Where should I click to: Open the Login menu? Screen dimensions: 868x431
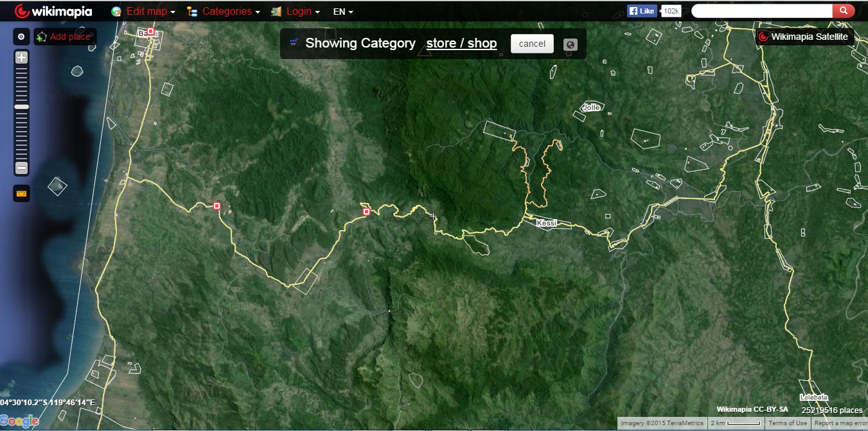point(296,12)
